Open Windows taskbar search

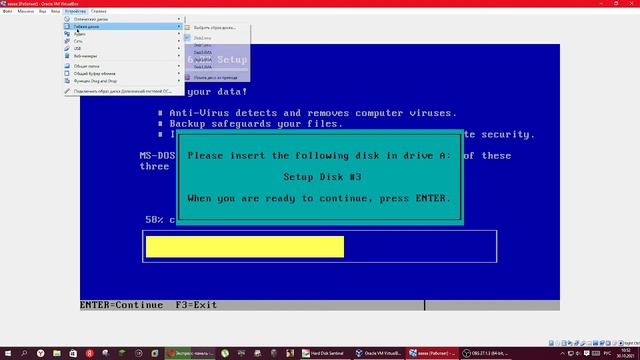point(24,353)
